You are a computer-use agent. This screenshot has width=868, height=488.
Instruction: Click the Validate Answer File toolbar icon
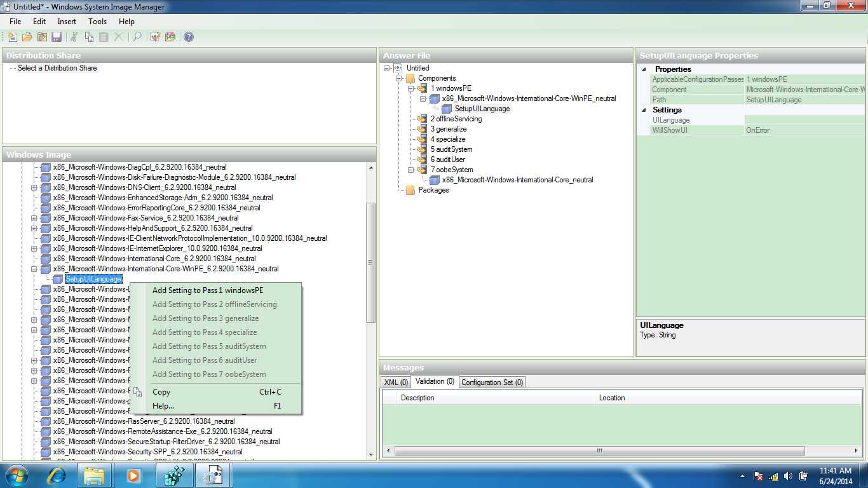155,37
